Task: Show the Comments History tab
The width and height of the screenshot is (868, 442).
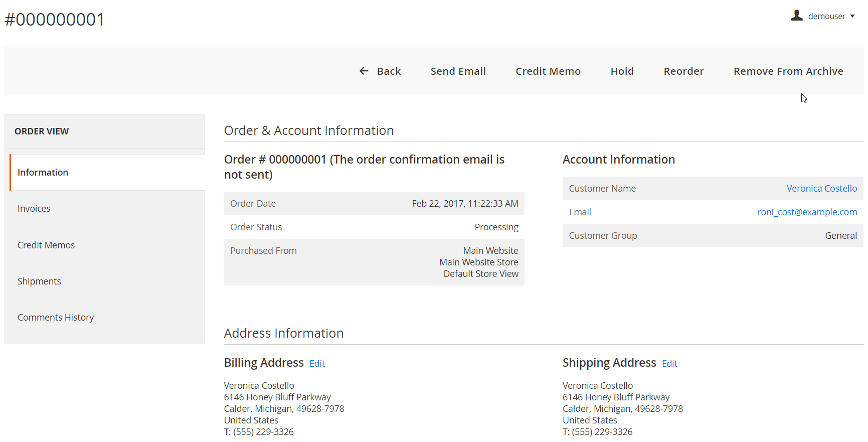Action: click(x=56, y=318)
